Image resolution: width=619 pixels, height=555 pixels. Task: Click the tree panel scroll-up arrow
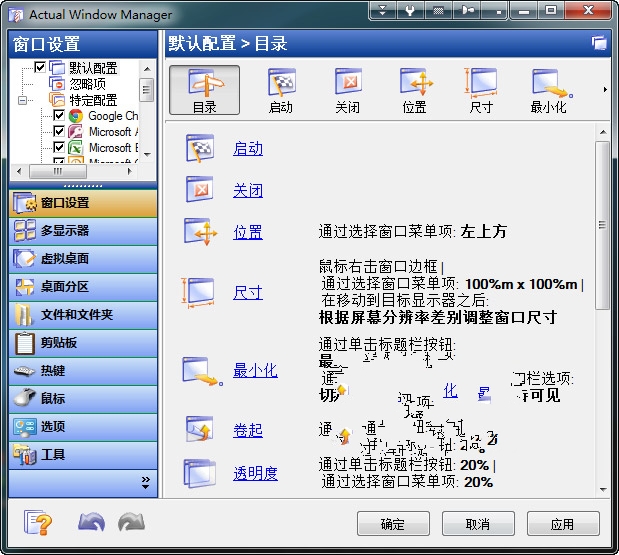click(147, 69)
